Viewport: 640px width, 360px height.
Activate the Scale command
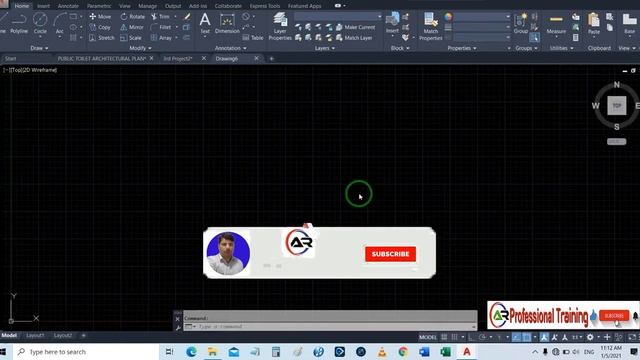point(131,38)
